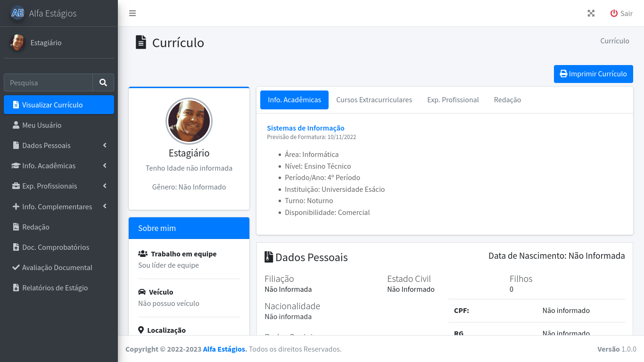Open Doc. Comprobatórios in the sidebar
This screenshot has height=362, width=644.
pyautogui.click(x=55, y=247)
